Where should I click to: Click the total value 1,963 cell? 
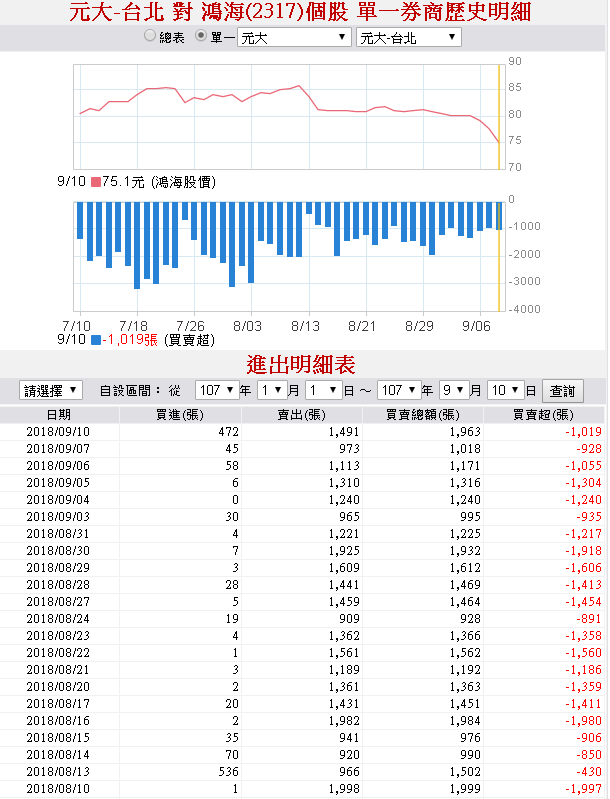tap(465, 432)
